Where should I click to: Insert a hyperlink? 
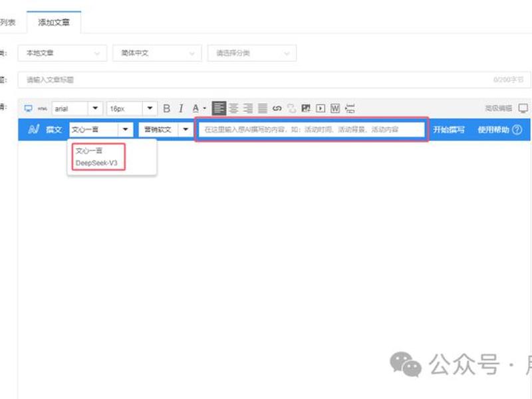pos(277,108)
